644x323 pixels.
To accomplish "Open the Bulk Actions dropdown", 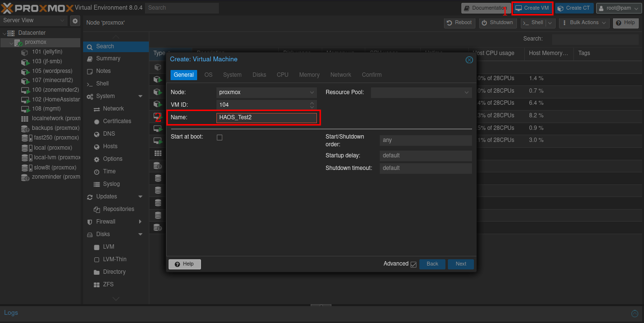I will pos(584,23).
